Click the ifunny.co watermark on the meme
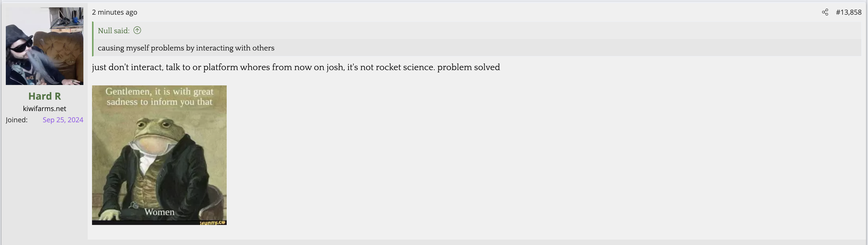Viewport: 868px width, 245px height. (x=212, y=222)
